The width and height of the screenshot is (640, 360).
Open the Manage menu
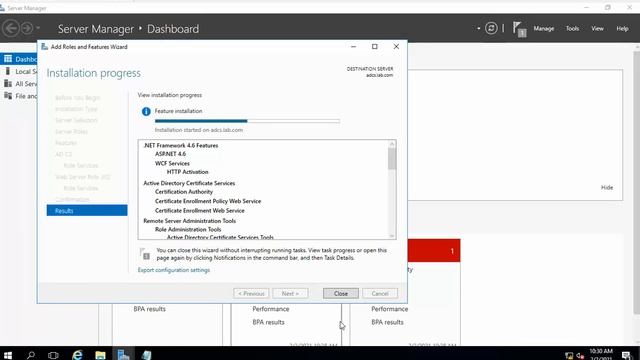544,29
